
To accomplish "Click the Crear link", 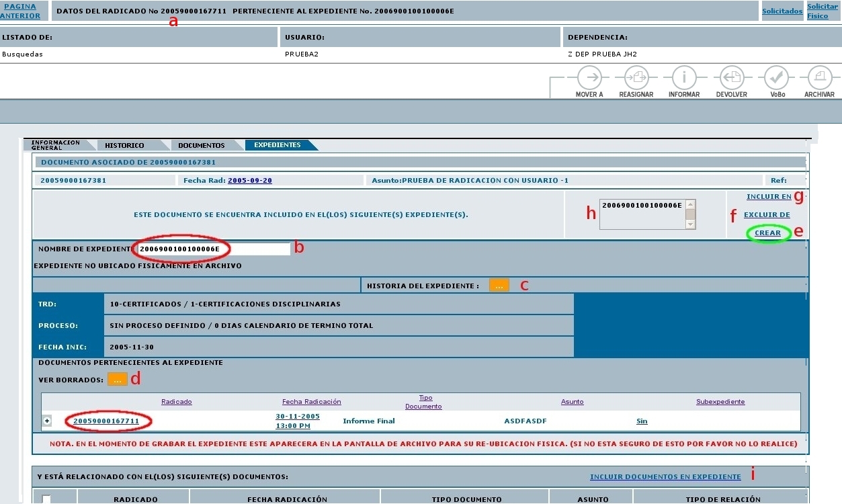I will coord(768,233).
